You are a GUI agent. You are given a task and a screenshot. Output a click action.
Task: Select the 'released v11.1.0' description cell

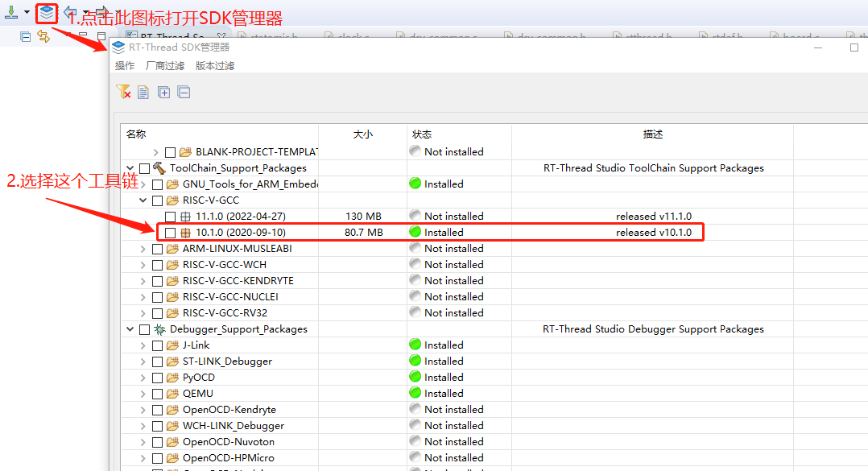click(654, 217)
